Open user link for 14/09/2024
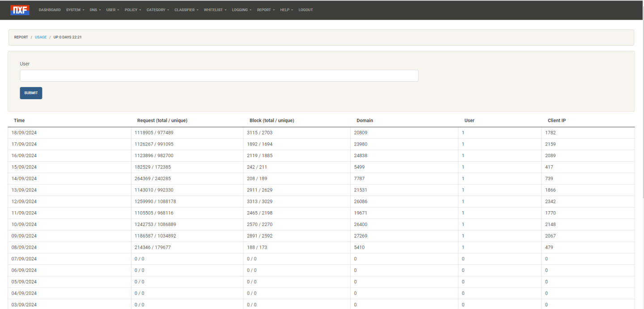644x309 pixels. [463, 179]
